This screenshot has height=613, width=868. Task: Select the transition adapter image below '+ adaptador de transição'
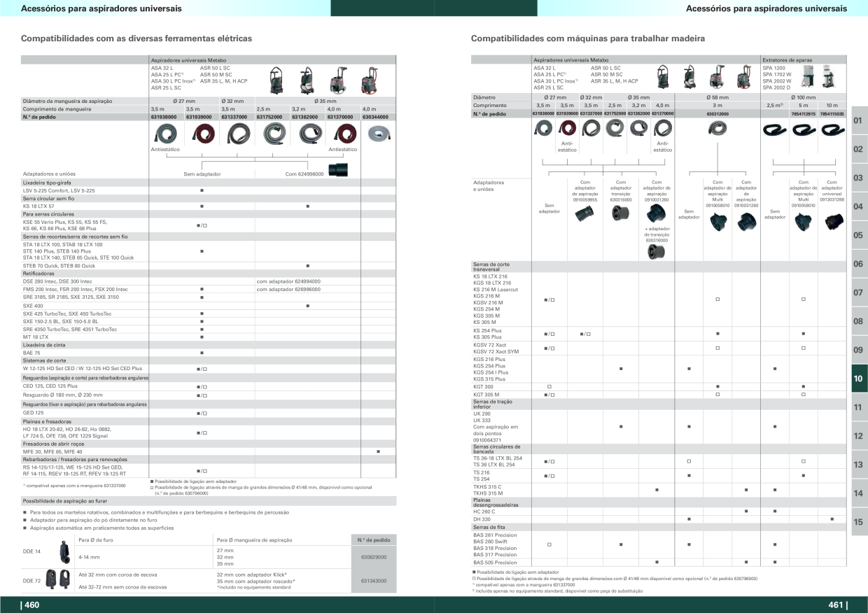click(657, 253)
